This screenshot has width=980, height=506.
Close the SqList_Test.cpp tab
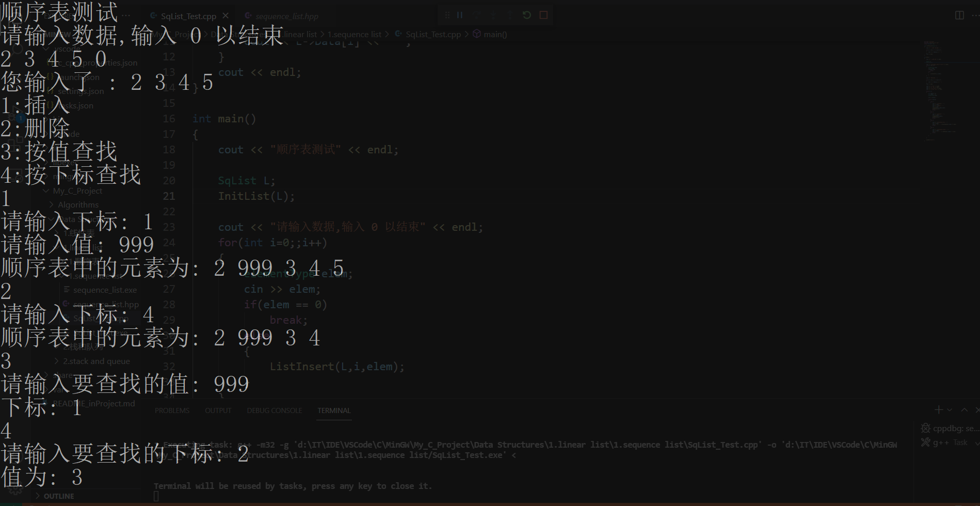pyautogui.click(x=226, y=16)
